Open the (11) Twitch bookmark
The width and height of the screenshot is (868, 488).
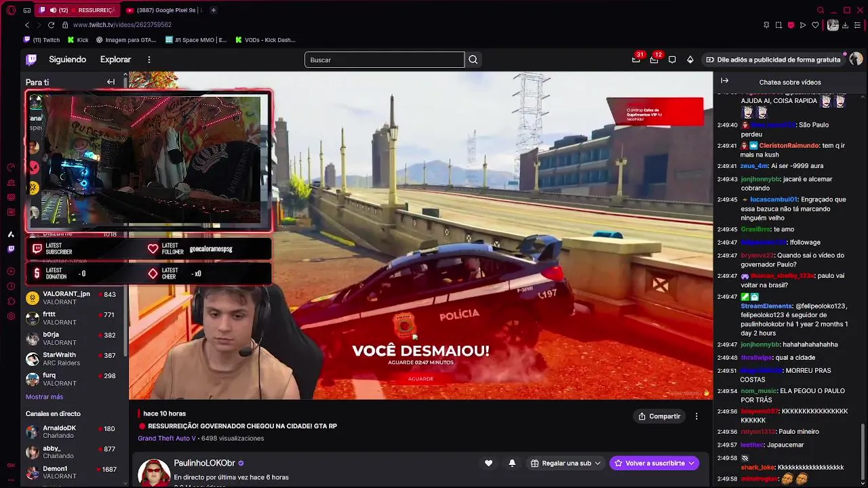click(x=41, y=40)
